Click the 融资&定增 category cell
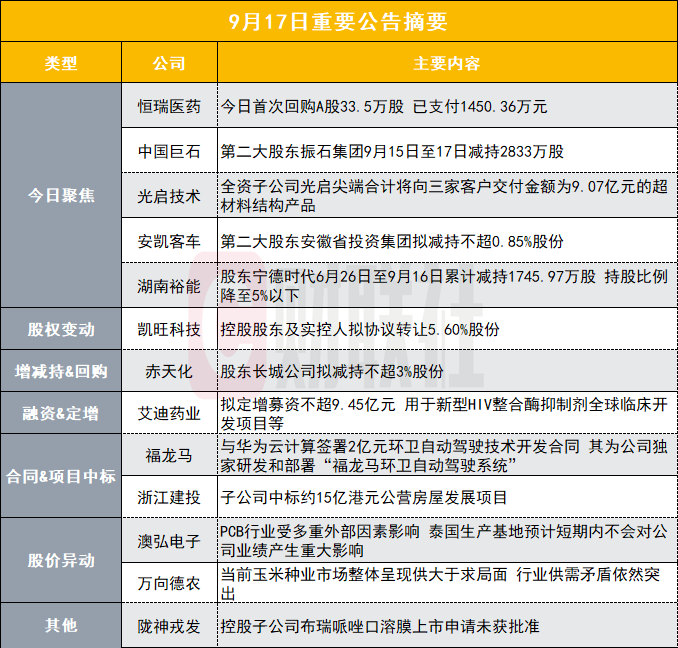The width and height of the screenshot is (678, 648). 61,413
